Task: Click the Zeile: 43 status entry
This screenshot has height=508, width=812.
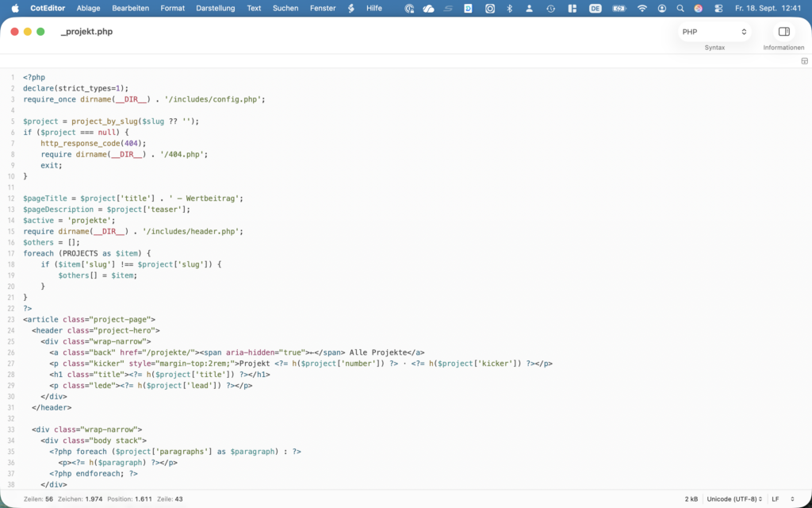Action: tap(170, 499)
